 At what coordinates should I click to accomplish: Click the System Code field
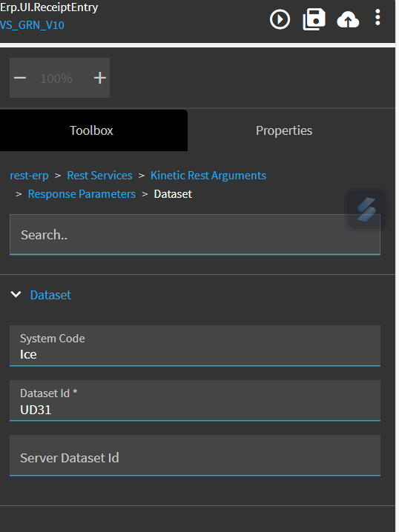[x=195, y=346]
